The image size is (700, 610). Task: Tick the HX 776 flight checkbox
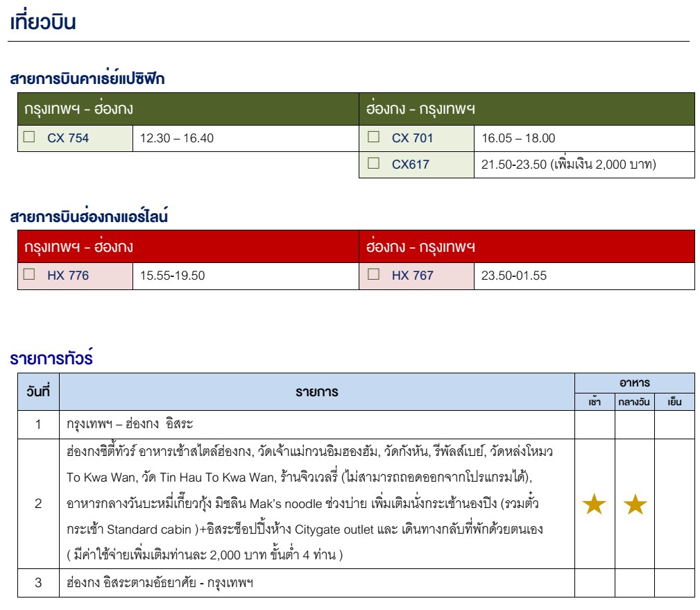click(x=29, y=274)
